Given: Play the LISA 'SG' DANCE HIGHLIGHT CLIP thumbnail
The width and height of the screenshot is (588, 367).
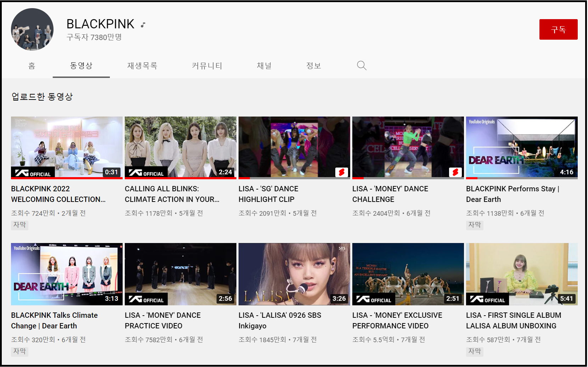Looking at the screenshot, I should pyautogui.click(x=294, y=147).
